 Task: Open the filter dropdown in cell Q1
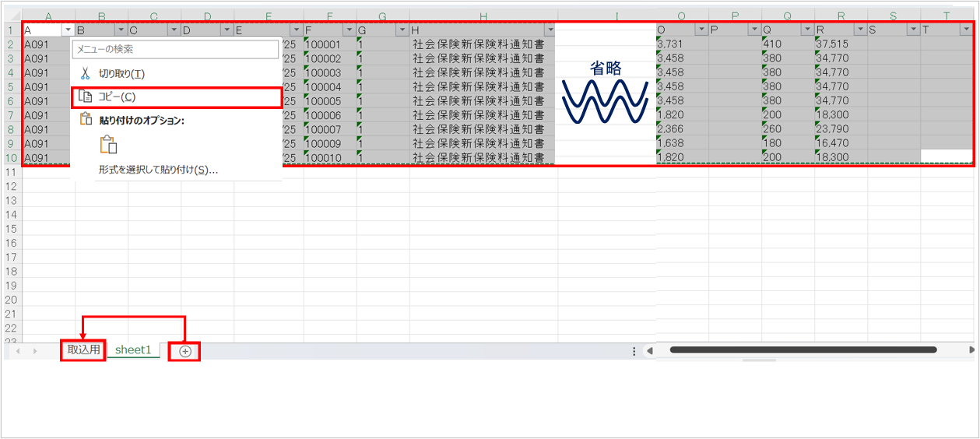point(806,30)
